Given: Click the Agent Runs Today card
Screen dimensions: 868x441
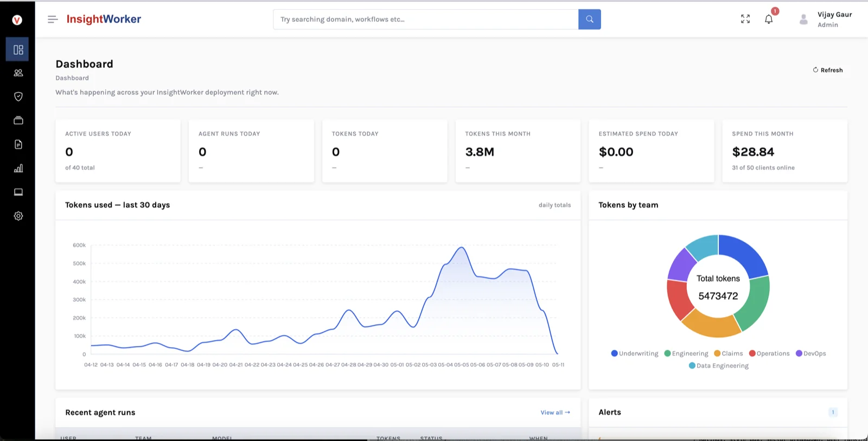Looking at the screenshot, I should (x=251, y=151).
